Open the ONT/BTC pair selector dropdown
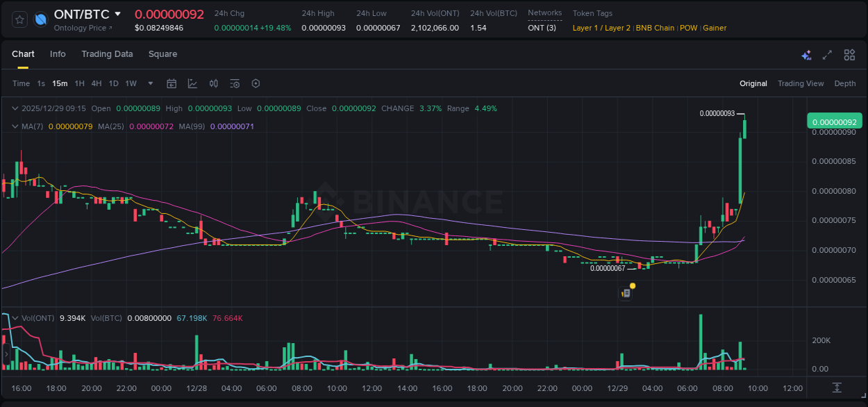The height and width of the screenshot is (407, 868). pos(117,13)
